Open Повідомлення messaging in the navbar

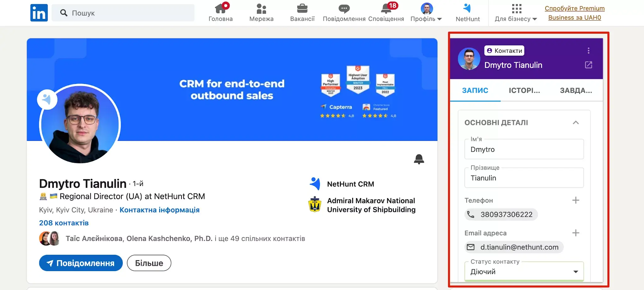pos(344,13)
